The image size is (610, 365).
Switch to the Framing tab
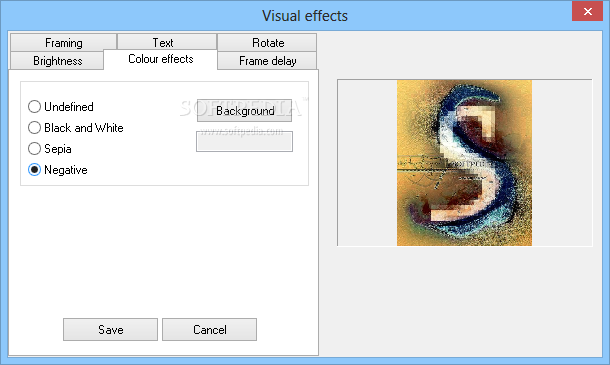click(63, 42)
